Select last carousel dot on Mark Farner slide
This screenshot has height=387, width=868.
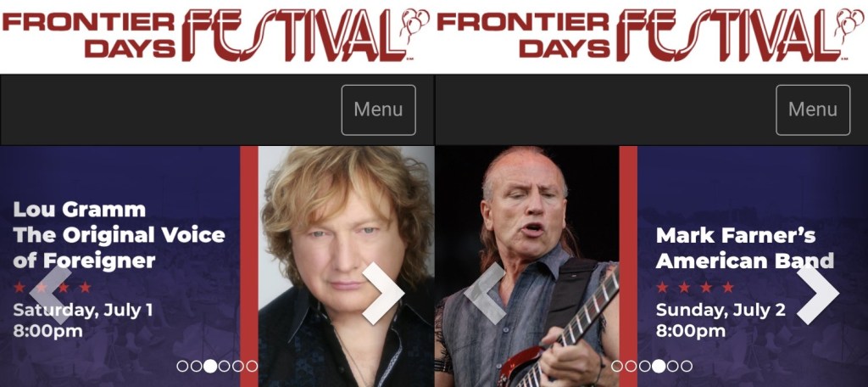pyautogui.click(x=687, y=366)
